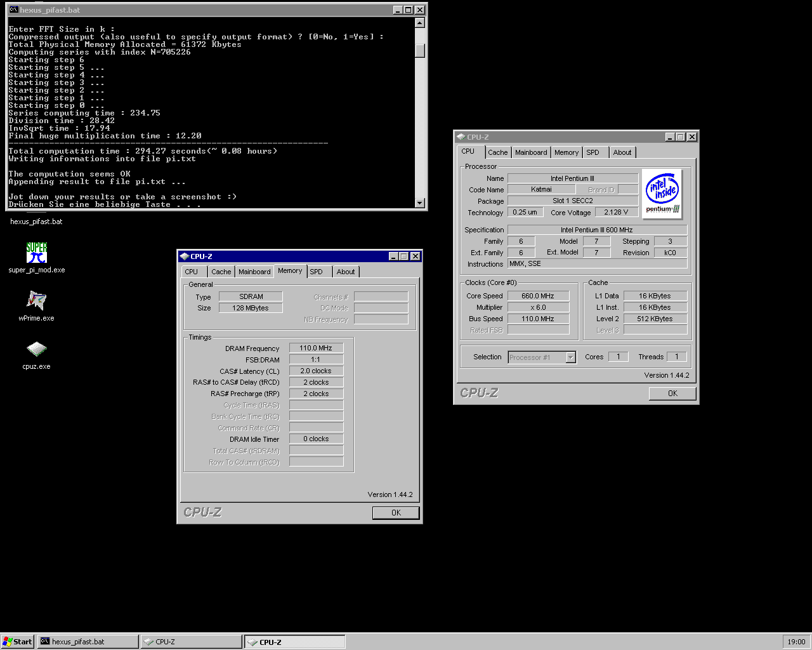Minimize the Memory CPU-Z window

click(x=394, y=256)
